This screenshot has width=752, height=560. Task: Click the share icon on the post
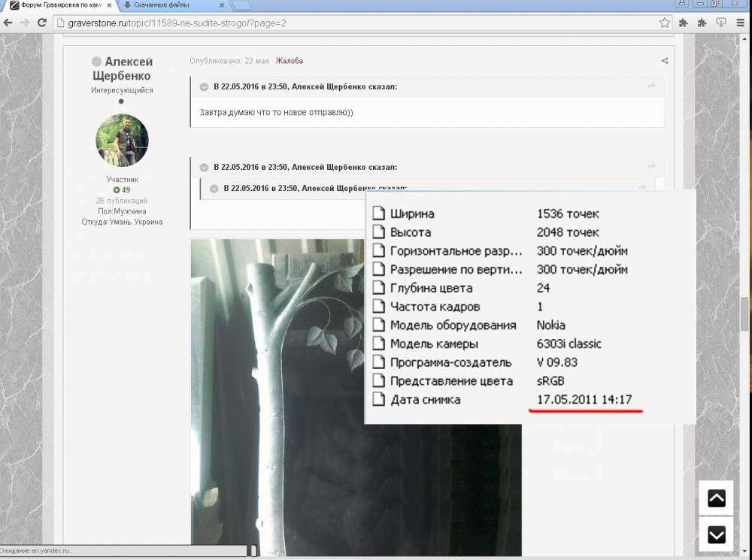[x=665, y=61]
